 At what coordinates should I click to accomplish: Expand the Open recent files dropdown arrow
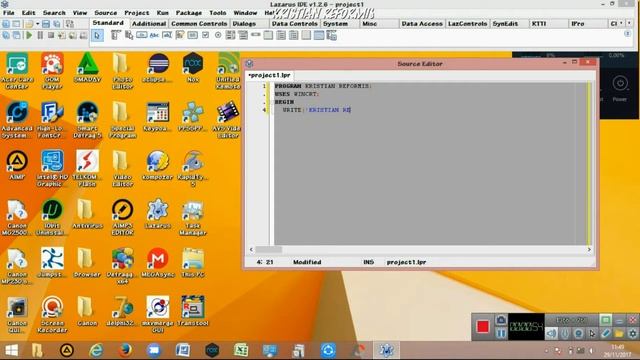(37, 24)
